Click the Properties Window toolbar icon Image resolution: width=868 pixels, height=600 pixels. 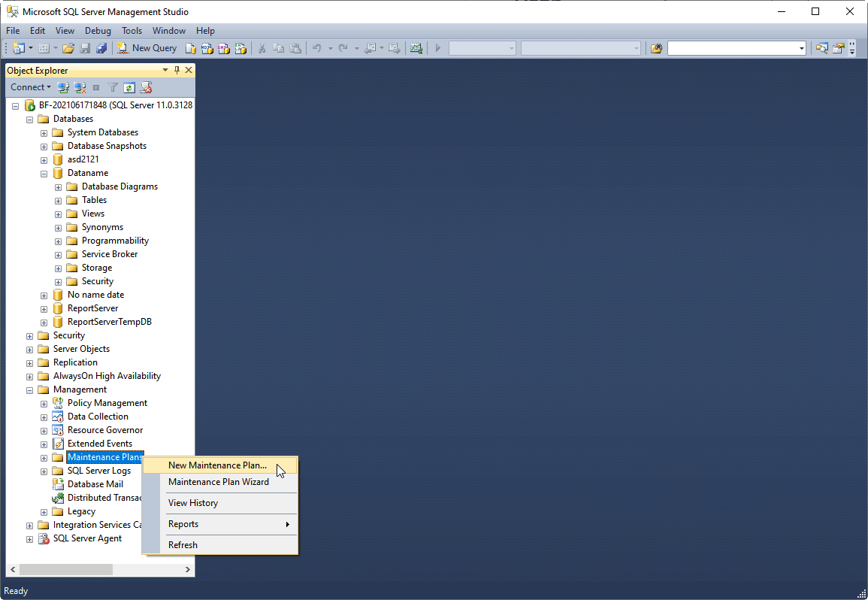838,48
